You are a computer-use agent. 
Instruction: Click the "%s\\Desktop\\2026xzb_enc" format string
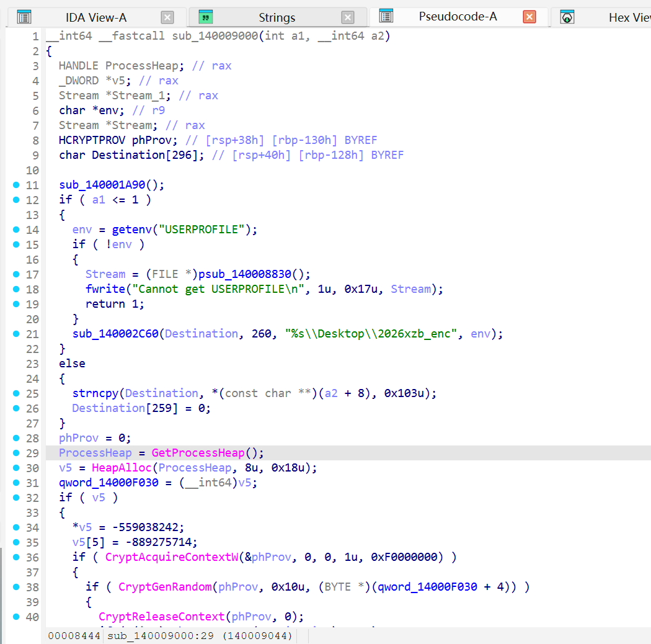click(x=371, y=334)
